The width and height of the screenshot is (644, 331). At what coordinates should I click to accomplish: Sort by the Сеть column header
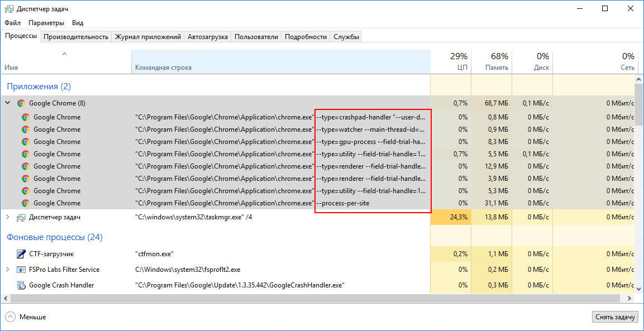tap(594, 62)
